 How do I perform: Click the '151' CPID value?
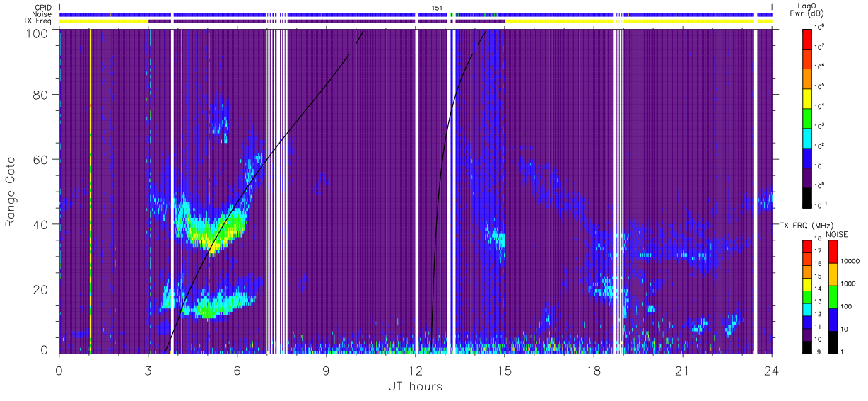pyautogui.click(x=437, y=8)
